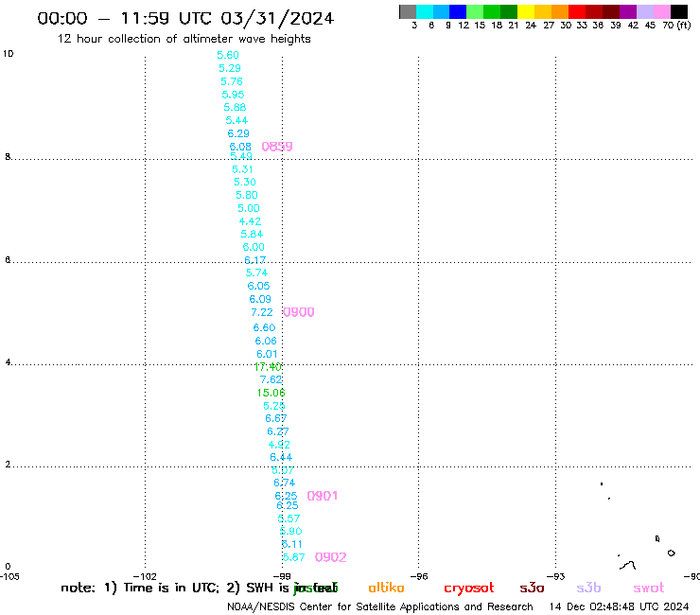This screenshot has height=615, width=700.
Task: Click the yellow swatch in the color scale
Action: click(x=525, y=11)
